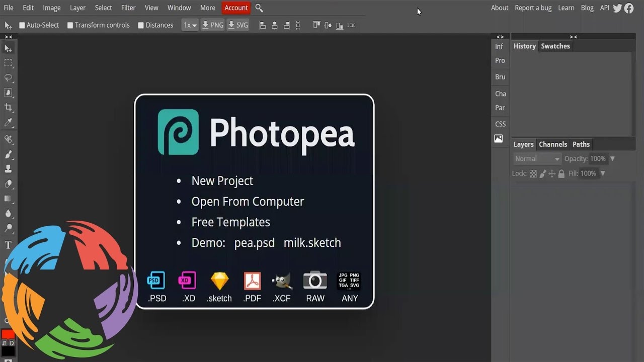Open the Edit menu
The width and height of the screenshot is (644, 362).
click(28, 8)
